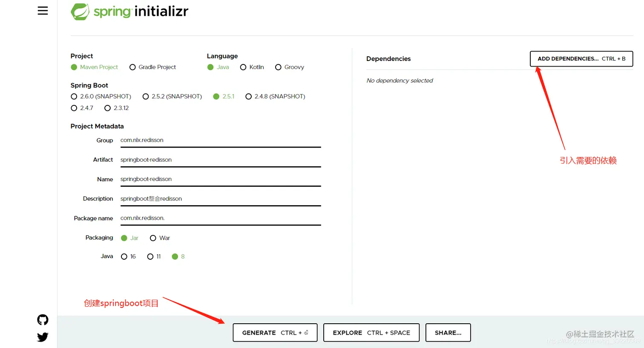The width and height of the screenshot is (644, 348).
Task: Click the Add Dependencies button
Action: [581, 59]
